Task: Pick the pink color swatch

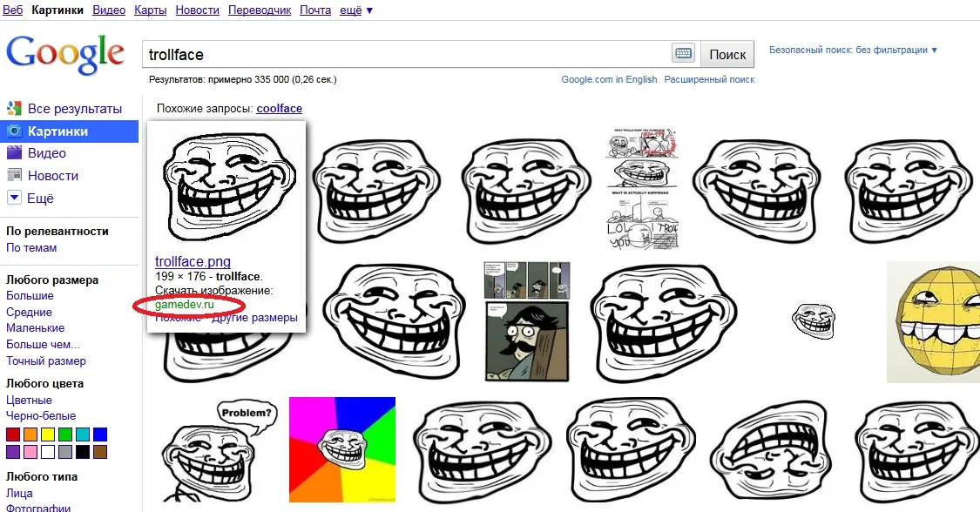Action: coord(30,451)
